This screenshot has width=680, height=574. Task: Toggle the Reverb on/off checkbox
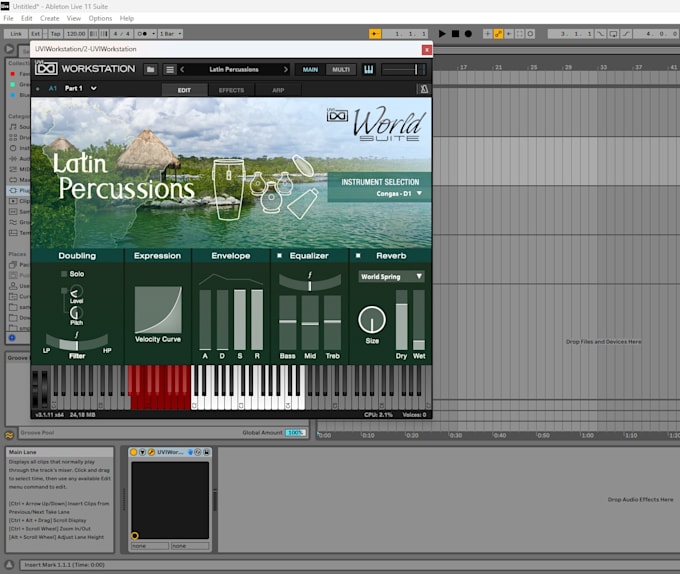point(358,255)
